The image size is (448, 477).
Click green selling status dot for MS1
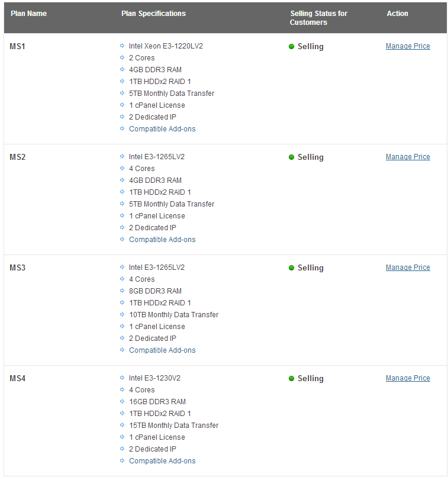pos(291,47)
